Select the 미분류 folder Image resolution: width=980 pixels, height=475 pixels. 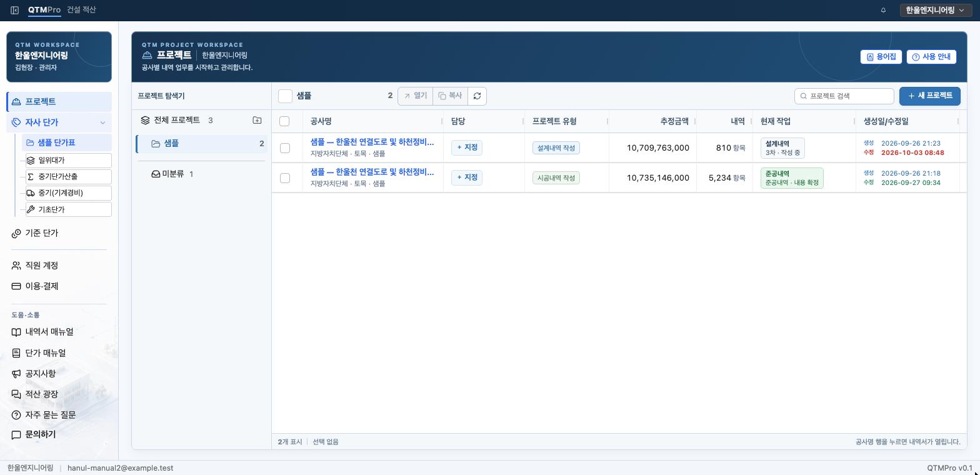coord(202,174)
